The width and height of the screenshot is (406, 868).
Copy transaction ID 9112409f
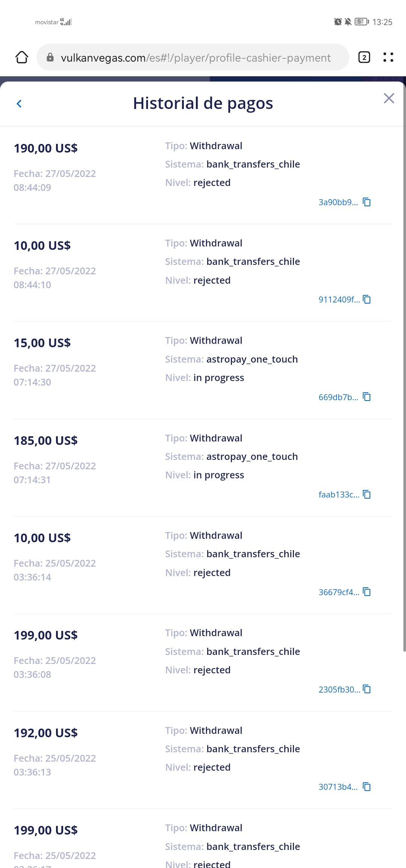tap(367, 299)
